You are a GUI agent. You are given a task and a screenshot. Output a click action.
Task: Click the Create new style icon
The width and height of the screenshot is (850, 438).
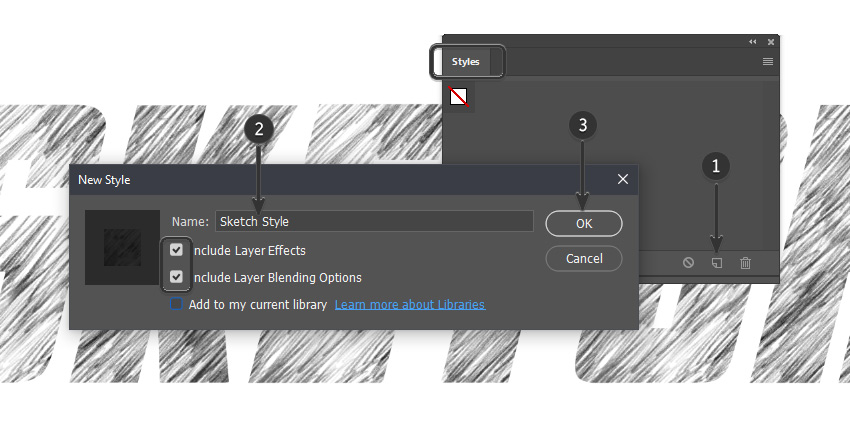[717, 263]
